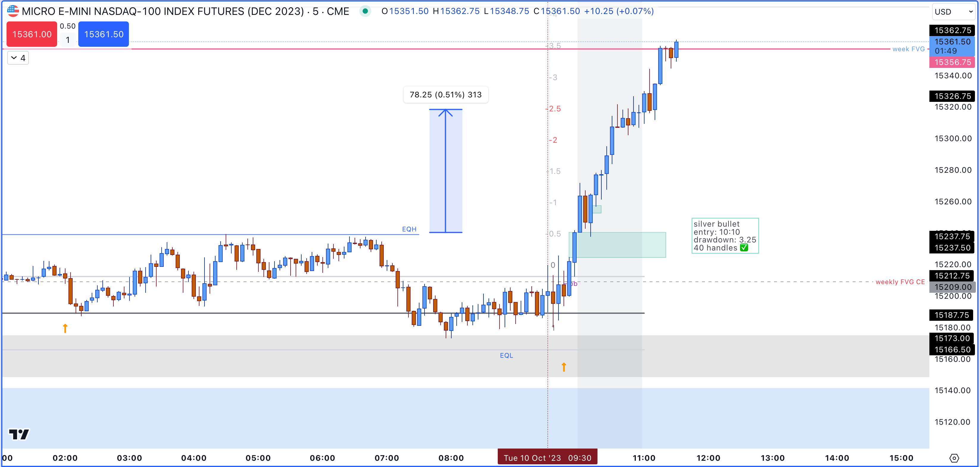
Task: Open the USD currency dropdown
Action: coord(954,12)
